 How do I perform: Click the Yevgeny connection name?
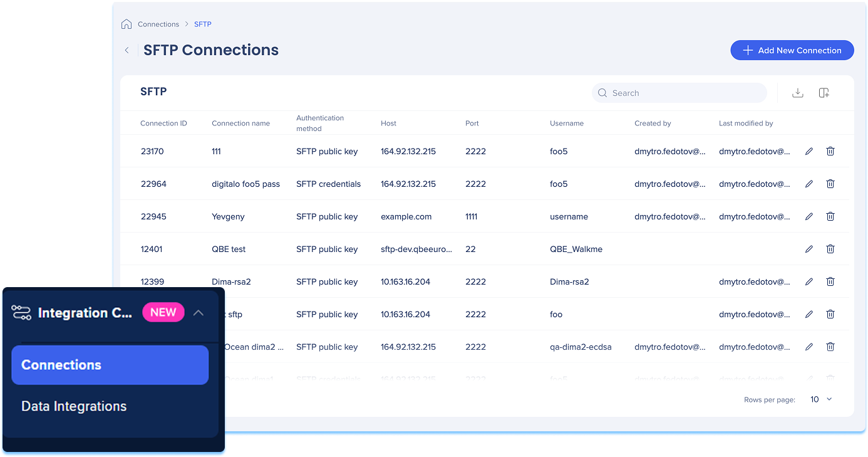click(229, 216)
